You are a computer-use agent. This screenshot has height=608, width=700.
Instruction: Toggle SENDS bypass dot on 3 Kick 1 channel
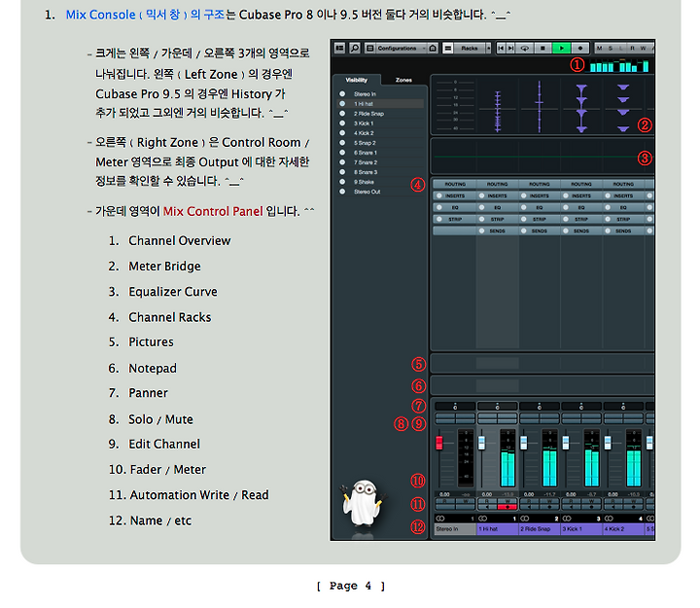point(566,231)
